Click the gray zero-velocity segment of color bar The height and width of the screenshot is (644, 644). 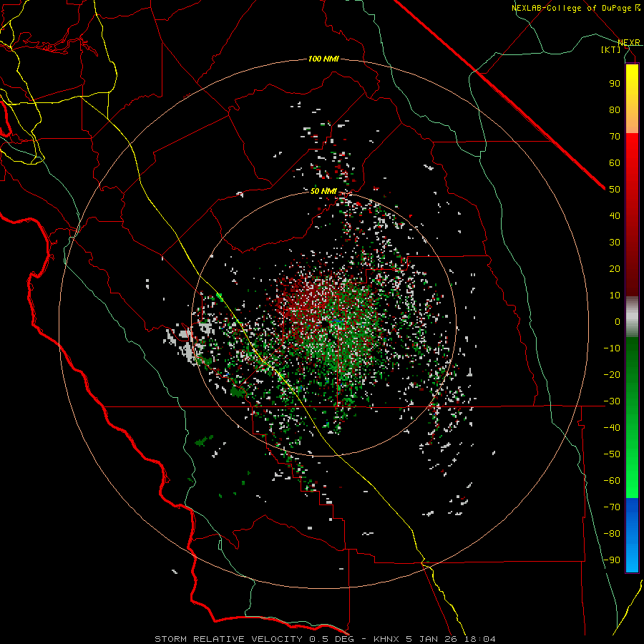point(632,317)
